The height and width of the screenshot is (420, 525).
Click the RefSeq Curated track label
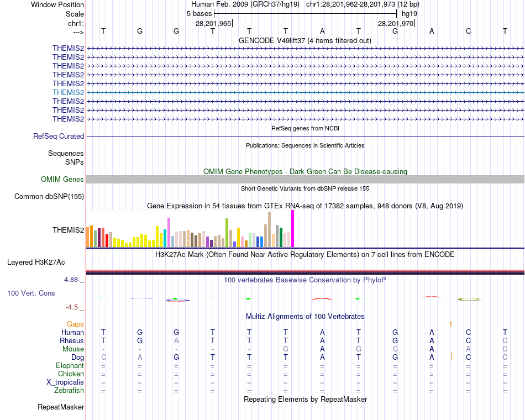[59, 136]
